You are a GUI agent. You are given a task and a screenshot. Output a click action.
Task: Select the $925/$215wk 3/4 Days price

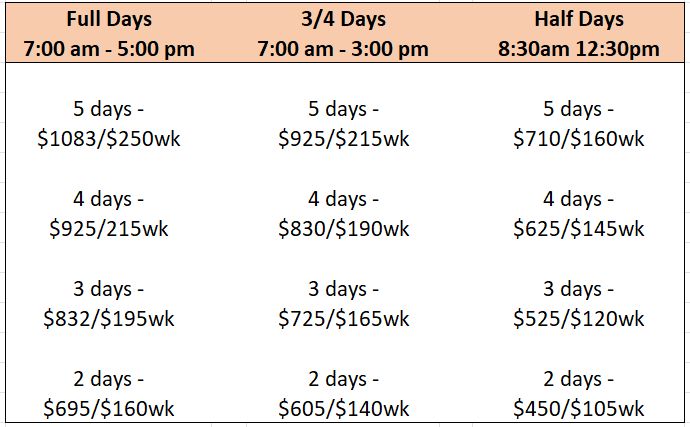point(344,139)
